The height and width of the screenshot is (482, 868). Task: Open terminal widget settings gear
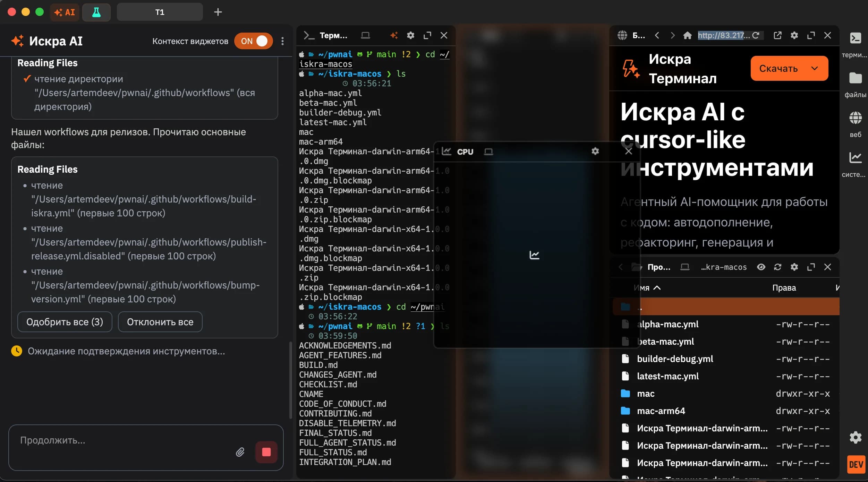tap(411, 35)
